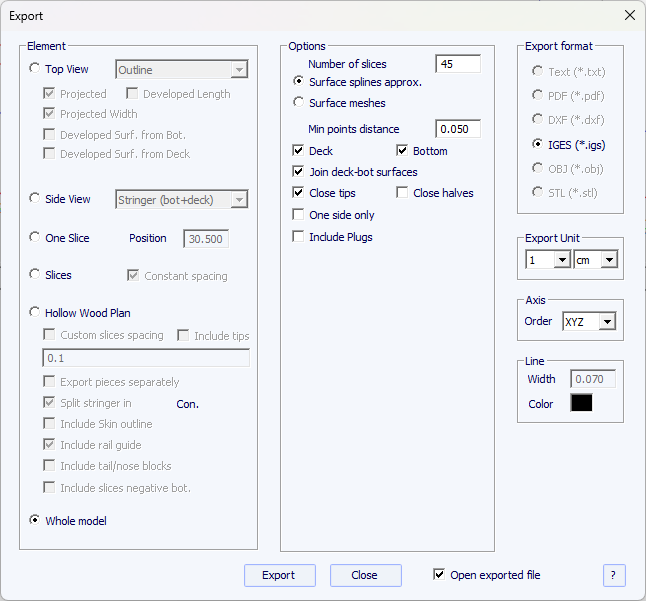Choose the Hollow Wood Plan option
Viewport: 646px width, 601px height.
point(36,313)
